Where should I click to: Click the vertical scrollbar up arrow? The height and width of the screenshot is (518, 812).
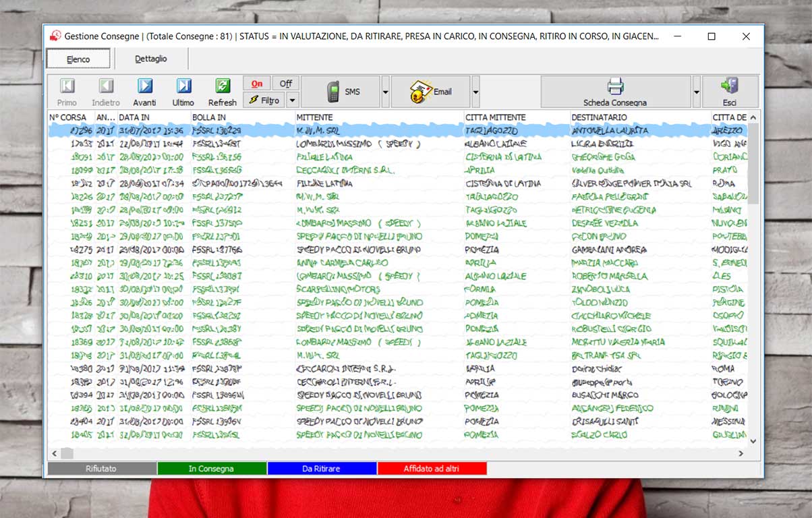753,117
